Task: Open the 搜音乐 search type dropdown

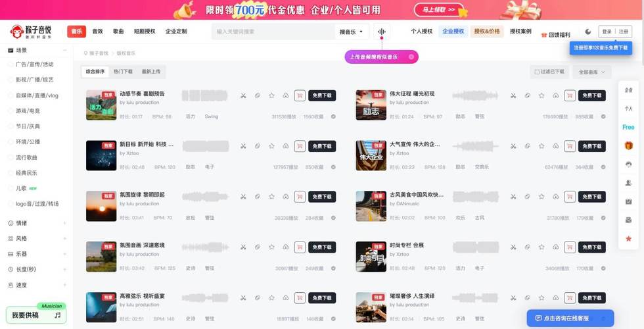Action: 351,32
